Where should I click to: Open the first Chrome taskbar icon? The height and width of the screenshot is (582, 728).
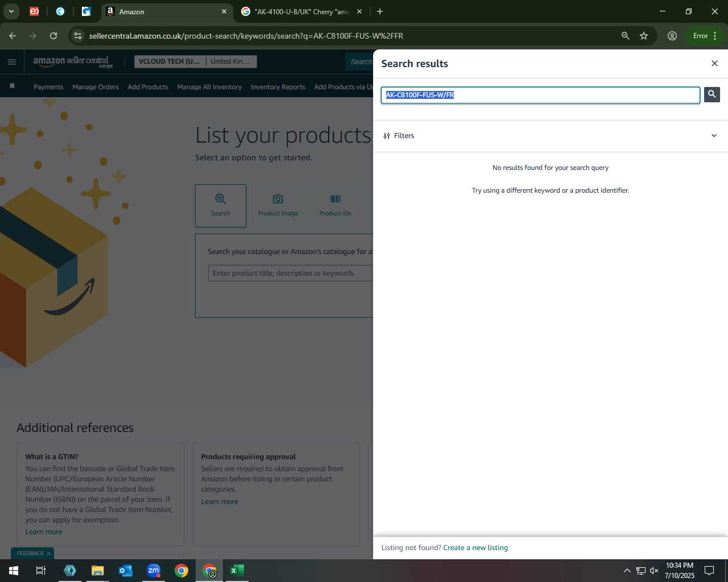coord(181,571)
